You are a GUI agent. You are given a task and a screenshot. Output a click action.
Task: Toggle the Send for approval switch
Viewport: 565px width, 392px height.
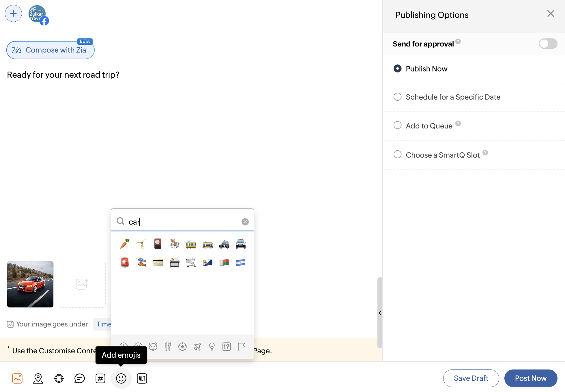(x=548, y=44)
